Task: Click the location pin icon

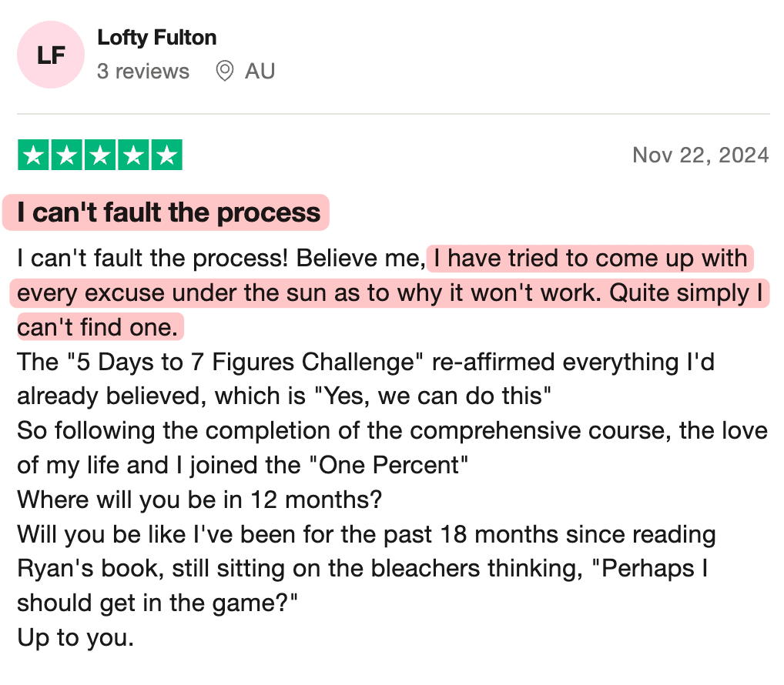Action: pyautogui.click(x=224, y=72)
